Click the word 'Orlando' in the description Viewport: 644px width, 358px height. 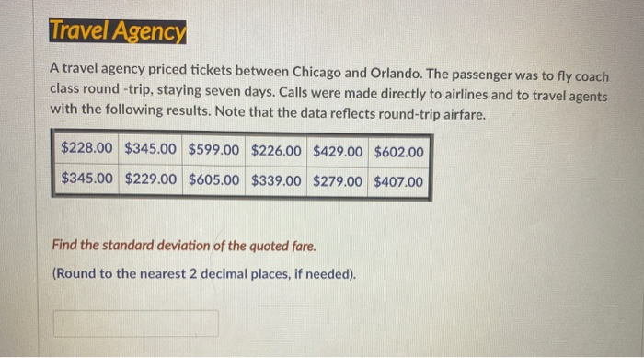(x=396, y=73)
